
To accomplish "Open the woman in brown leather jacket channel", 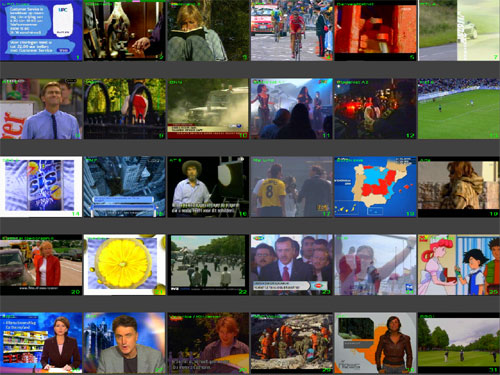I will pyautogui.click(x=375, y=343).
